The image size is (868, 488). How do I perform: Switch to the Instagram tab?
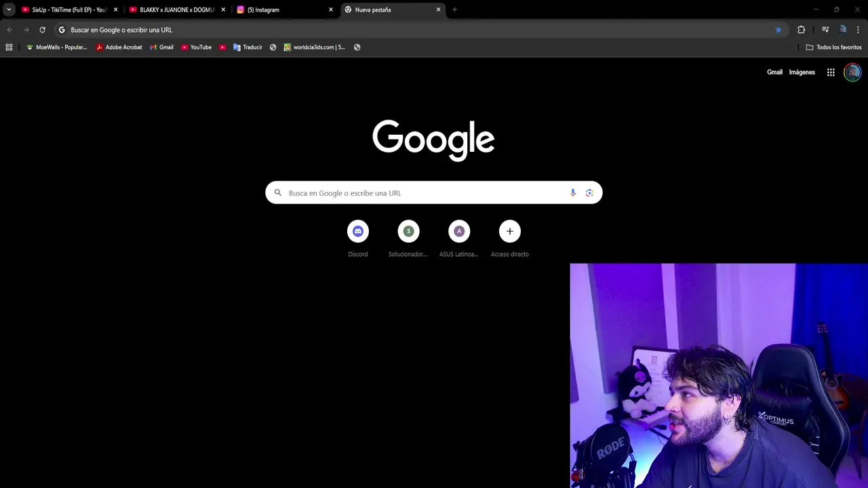coord(285,9)
